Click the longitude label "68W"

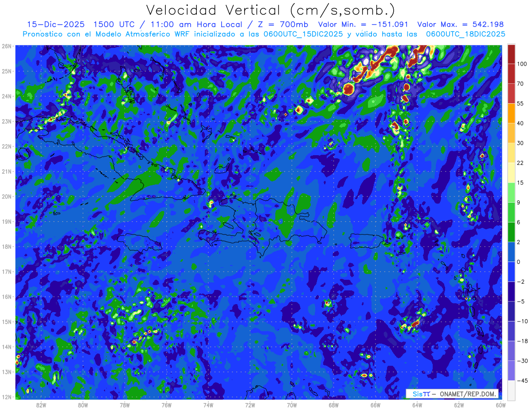(334, 405)
